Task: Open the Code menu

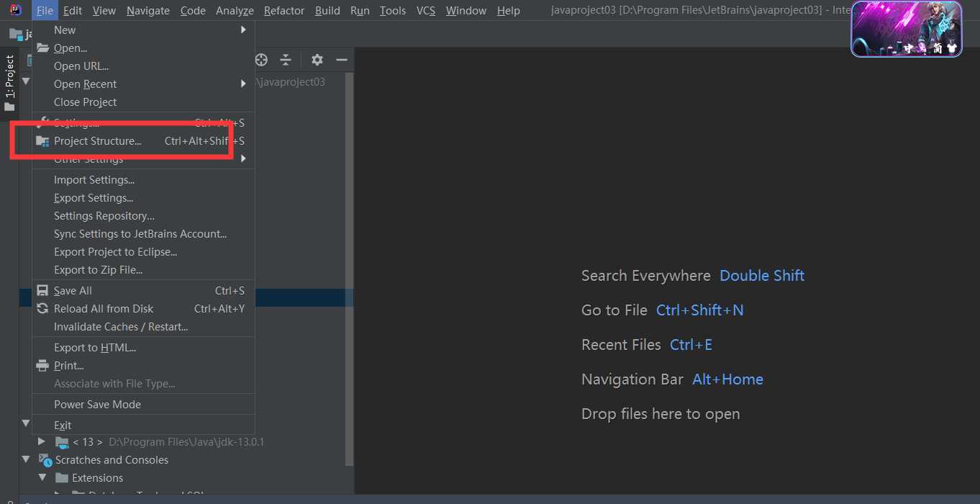Action: click(x=193, y=11)
